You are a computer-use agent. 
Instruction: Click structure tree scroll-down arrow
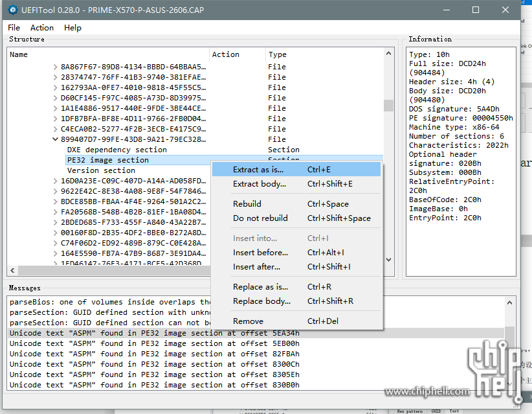388,260
